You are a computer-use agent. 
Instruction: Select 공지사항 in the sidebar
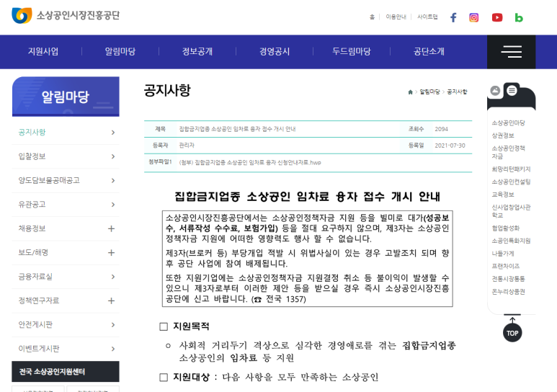[32, 132]
